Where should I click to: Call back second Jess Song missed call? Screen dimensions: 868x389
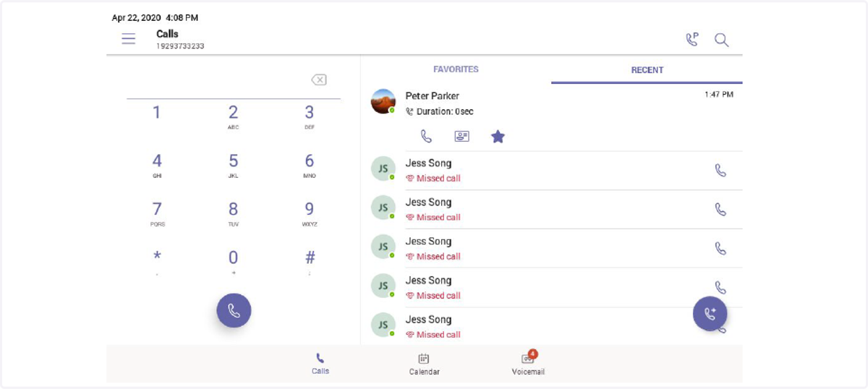(720, 209)
